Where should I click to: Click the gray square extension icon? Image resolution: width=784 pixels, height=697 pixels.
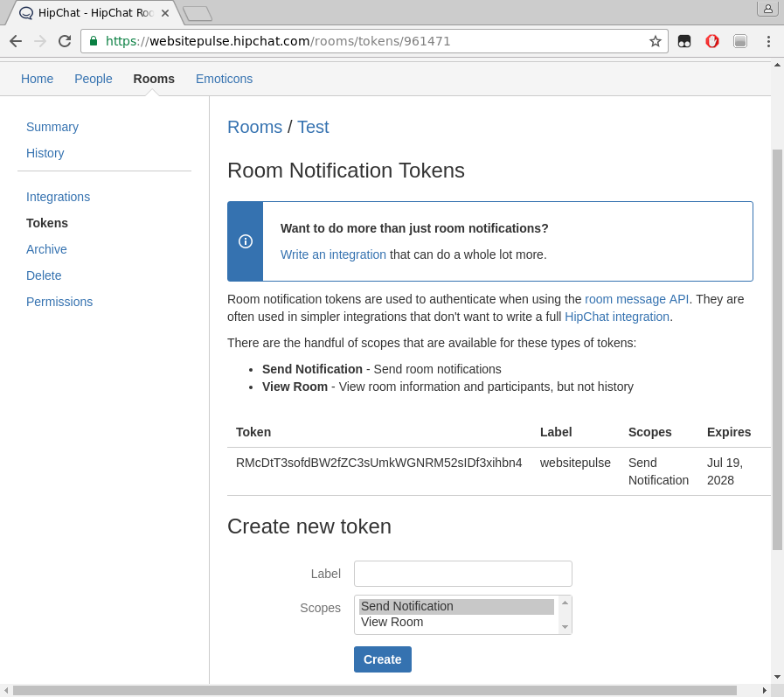click(x=740, y=41)
